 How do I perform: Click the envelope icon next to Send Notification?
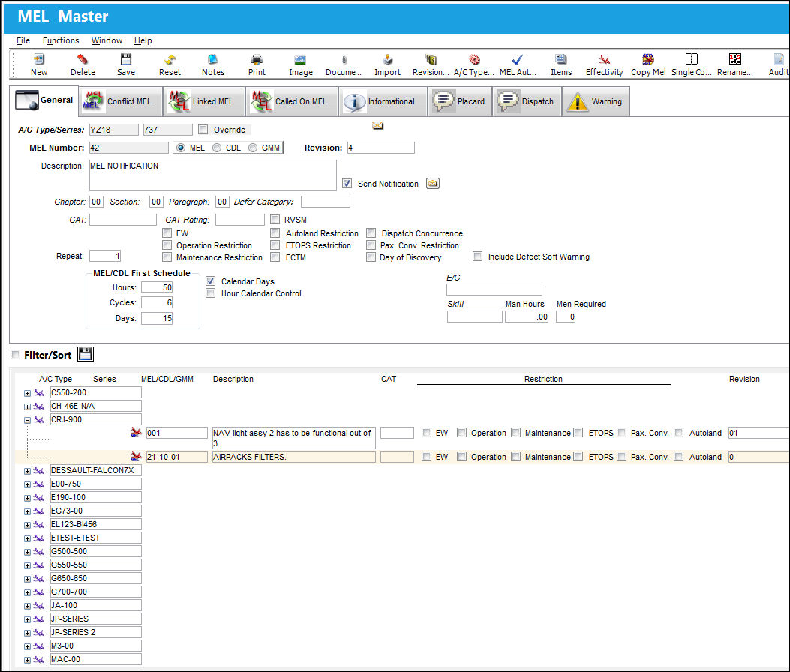point(433,183)
